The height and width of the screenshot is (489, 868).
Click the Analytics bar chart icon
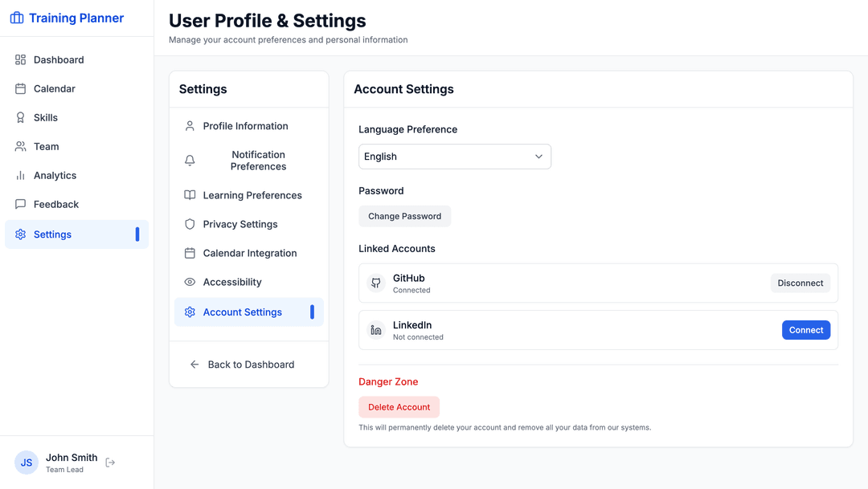coord(21,175)
